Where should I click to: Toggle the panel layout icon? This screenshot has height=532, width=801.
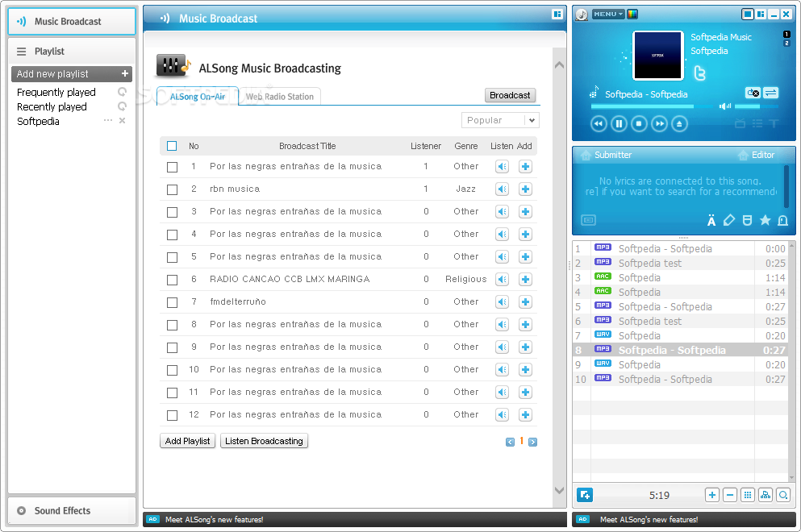(761, 15)
